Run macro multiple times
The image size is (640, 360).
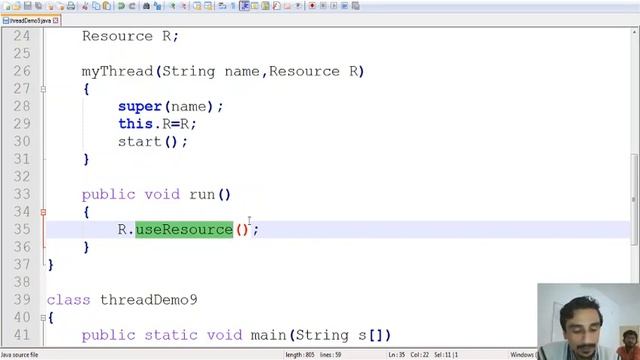pos(344,6)
